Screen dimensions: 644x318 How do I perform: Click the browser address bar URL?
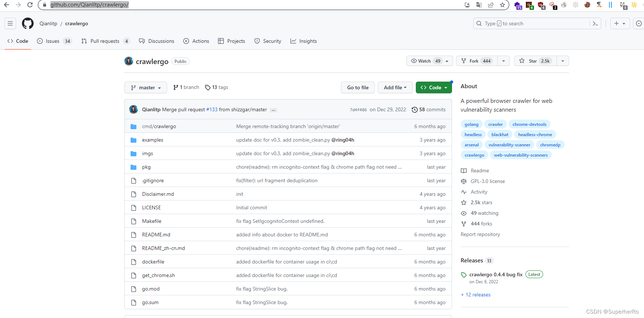click(x=90, y=5)
